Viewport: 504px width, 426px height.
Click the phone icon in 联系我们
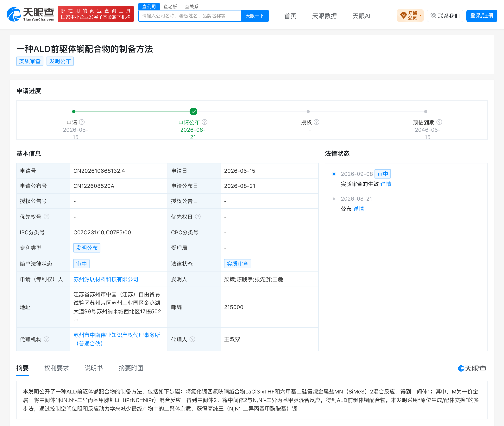[x=433, y=16]
